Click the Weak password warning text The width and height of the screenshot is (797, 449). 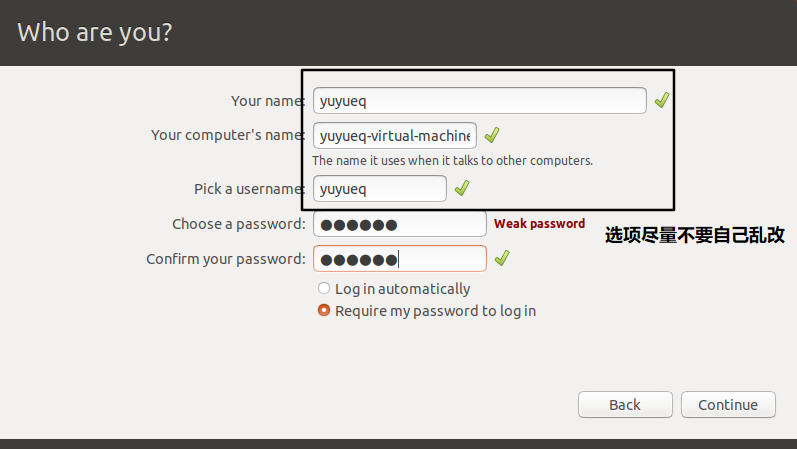539,224
